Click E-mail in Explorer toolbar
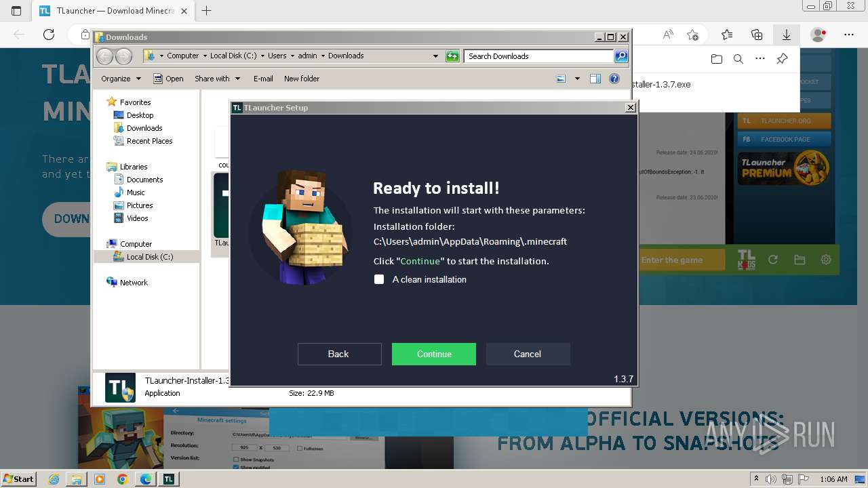This screenshot has height=488, width=868. (263, 79)
